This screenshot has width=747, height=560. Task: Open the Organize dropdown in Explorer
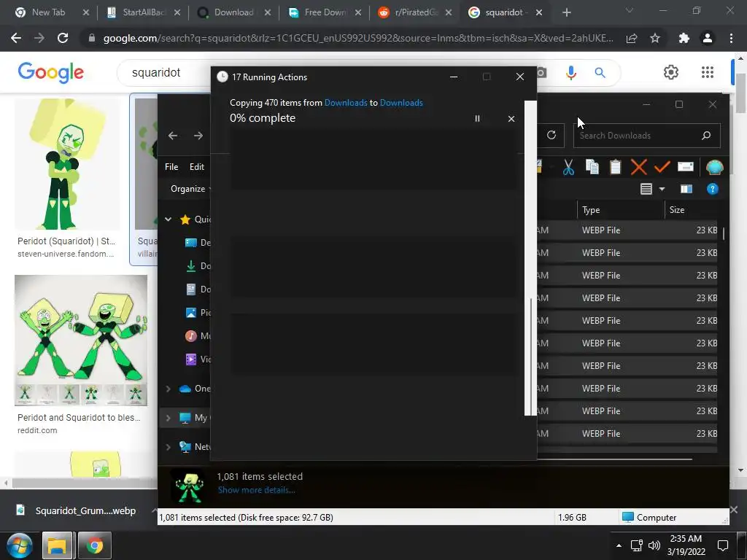189,189
